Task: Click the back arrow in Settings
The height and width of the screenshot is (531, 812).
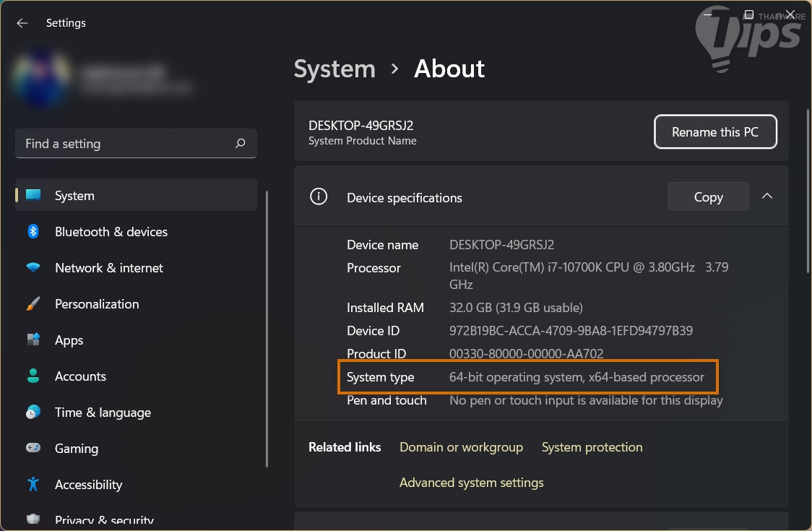Action: 22,23
